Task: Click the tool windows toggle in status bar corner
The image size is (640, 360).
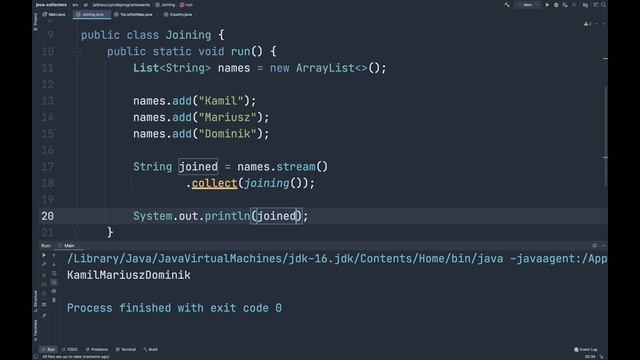Action: pyautogui.click(x=36, y=357)
